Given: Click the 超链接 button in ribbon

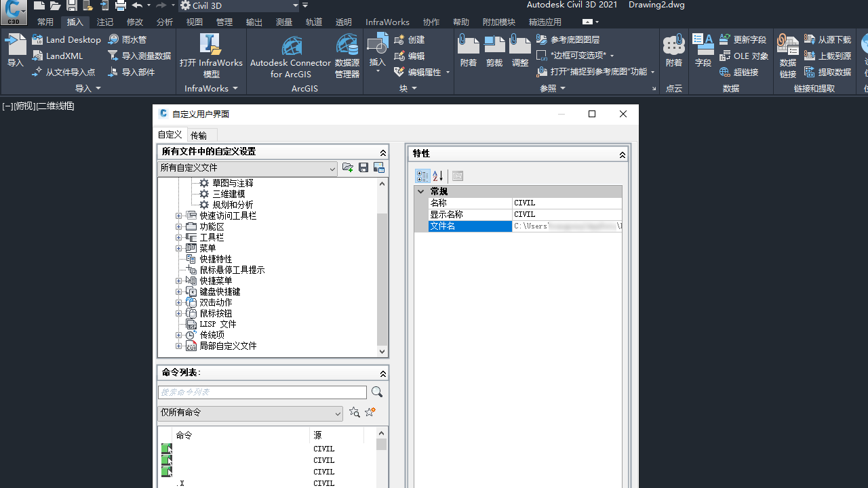Looking at the screenshot, I should (738, 72).
